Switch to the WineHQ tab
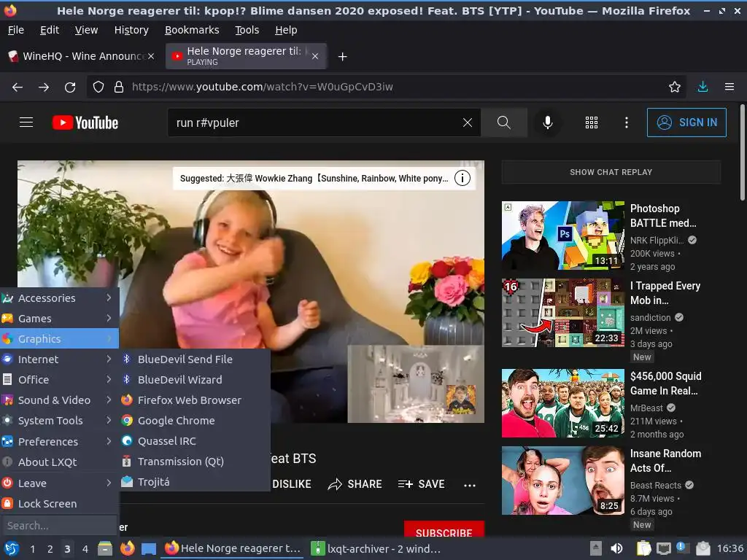 pyautogui.click(x=82, y=56)
